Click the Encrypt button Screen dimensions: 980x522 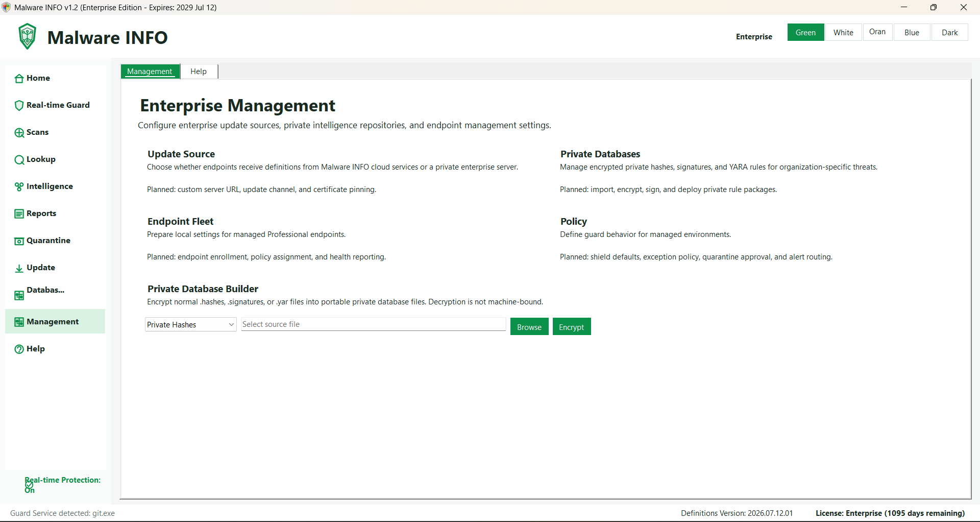tap(572, 327)
